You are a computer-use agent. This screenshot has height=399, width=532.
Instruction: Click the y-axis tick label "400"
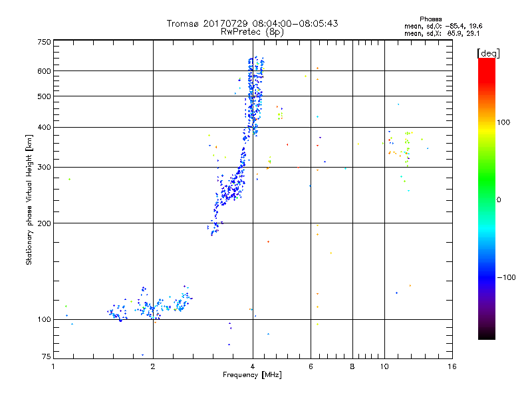point(44,127)
